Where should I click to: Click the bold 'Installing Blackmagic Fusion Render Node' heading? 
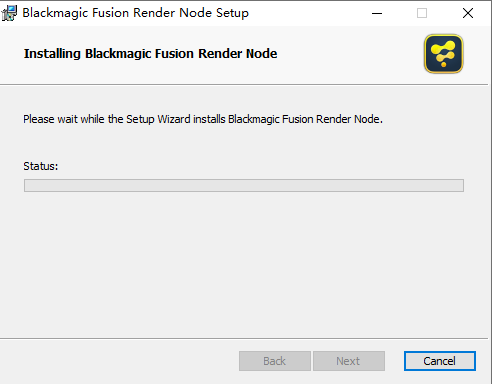[150, 54]
